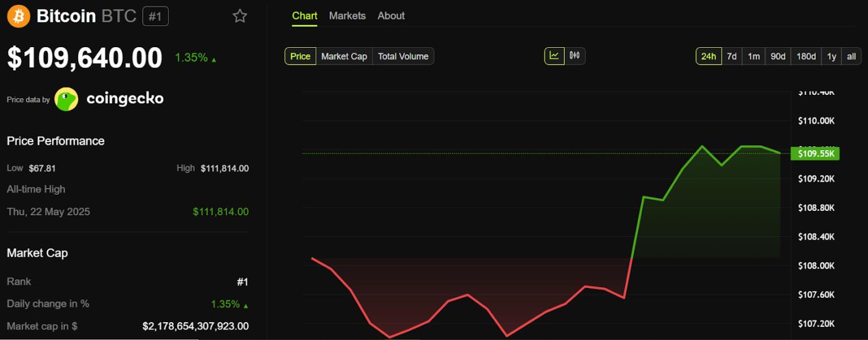Click the #1 rank badge
This screenshot has height=340, width=868.
[155, 16]
